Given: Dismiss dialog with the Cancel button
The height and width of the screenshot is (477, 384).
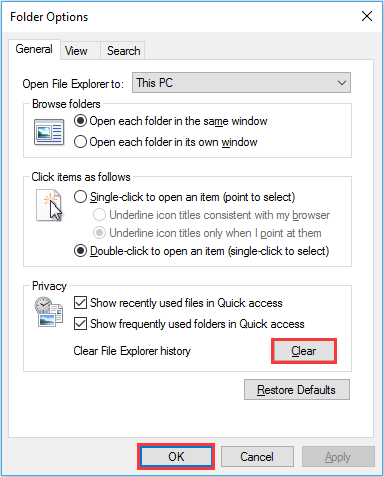Looking at the screenshot, I should click(257, 456).
